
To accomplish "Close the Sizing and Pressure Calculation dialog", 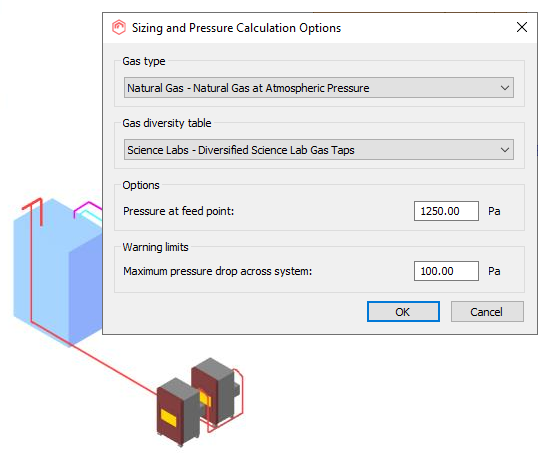I will (x=522, y=27).
